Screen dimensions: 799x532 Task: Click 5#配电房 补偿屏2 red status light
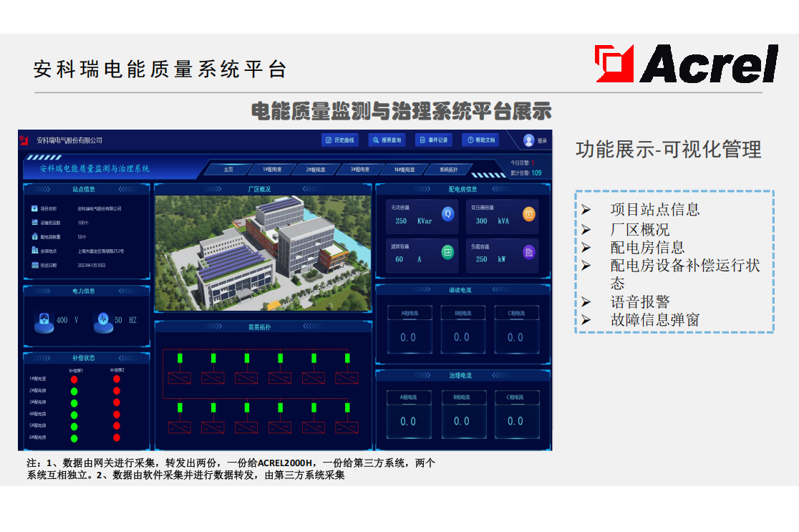pos(117,426)
